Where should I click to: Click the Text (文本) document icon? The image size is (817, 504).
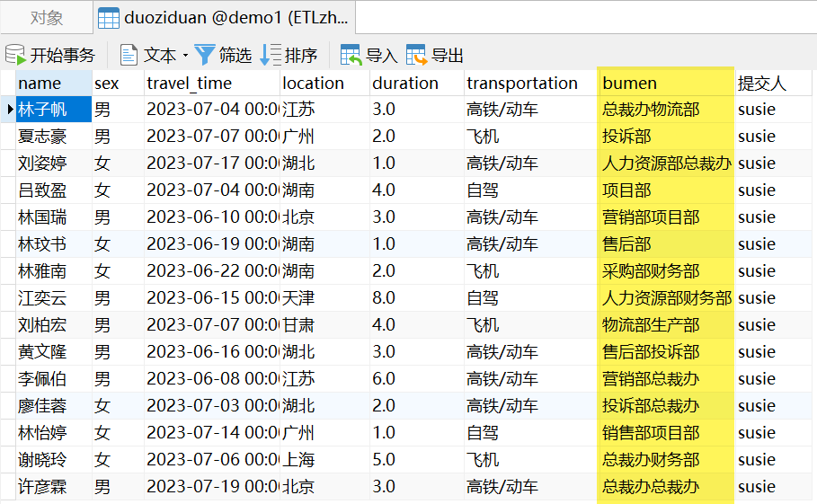129,55
